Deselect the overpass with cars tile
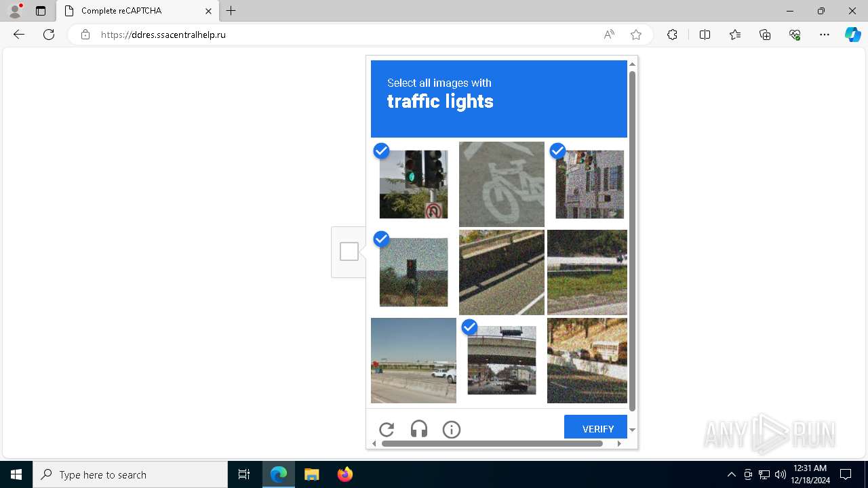 coord(502,361)
